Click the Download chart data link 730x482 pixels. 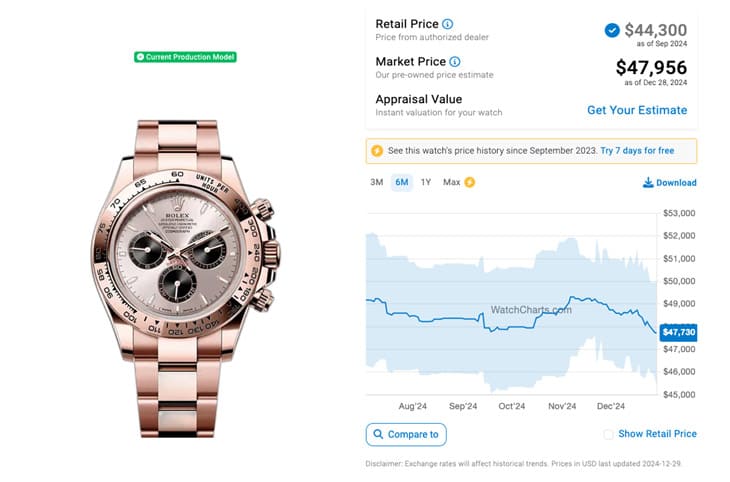click(x=676, y=183)
